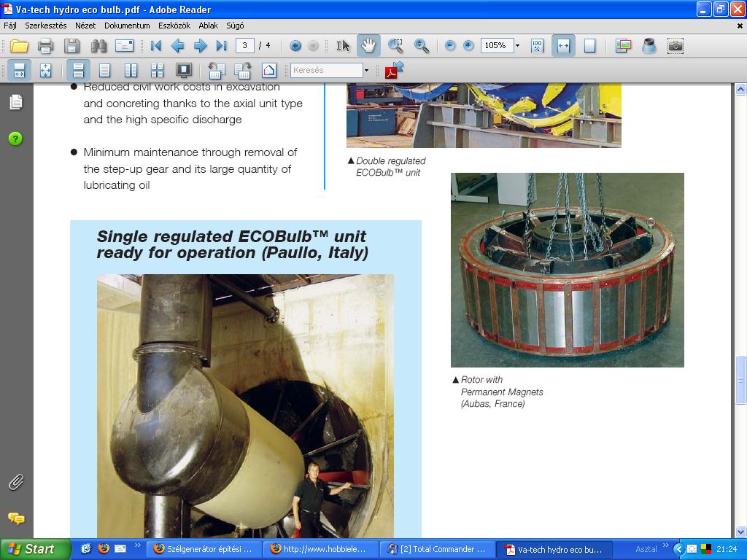Switch to hobbiele Firefox taskbar window
The image size is (747, 560).
tap(321, 549)
